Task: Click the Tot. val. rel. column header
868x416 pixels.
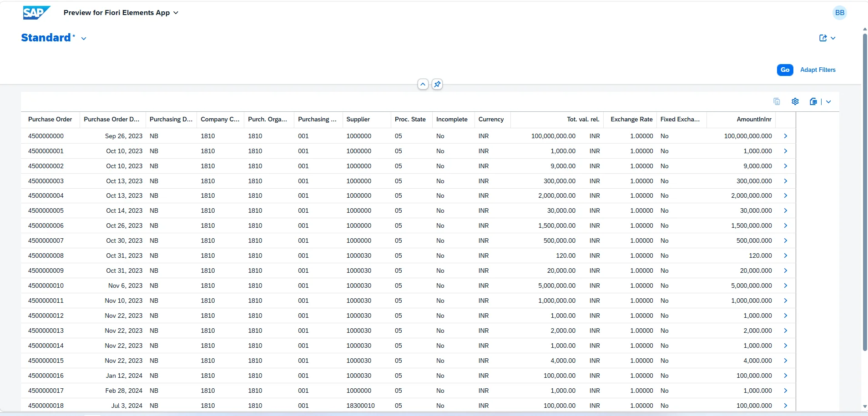Action: point(557,119)
